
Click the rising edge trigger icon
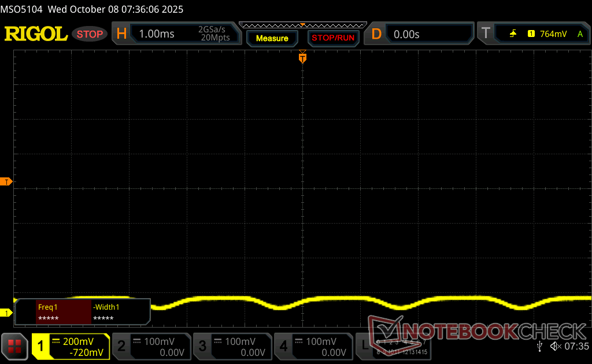coord(513,34)
